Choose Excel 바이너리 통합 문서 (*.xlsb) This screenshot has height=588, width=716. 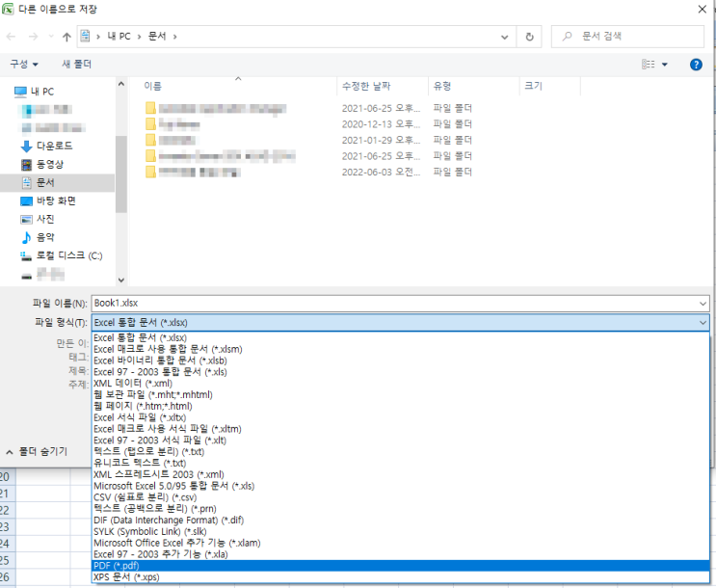(x=401, y=361)
